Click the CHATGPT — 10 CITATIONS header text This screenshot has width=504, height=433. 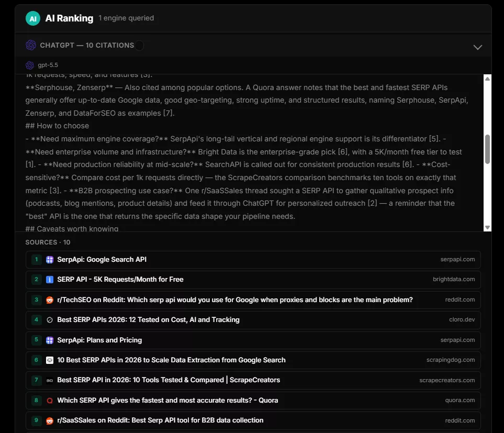coord(87,46)
